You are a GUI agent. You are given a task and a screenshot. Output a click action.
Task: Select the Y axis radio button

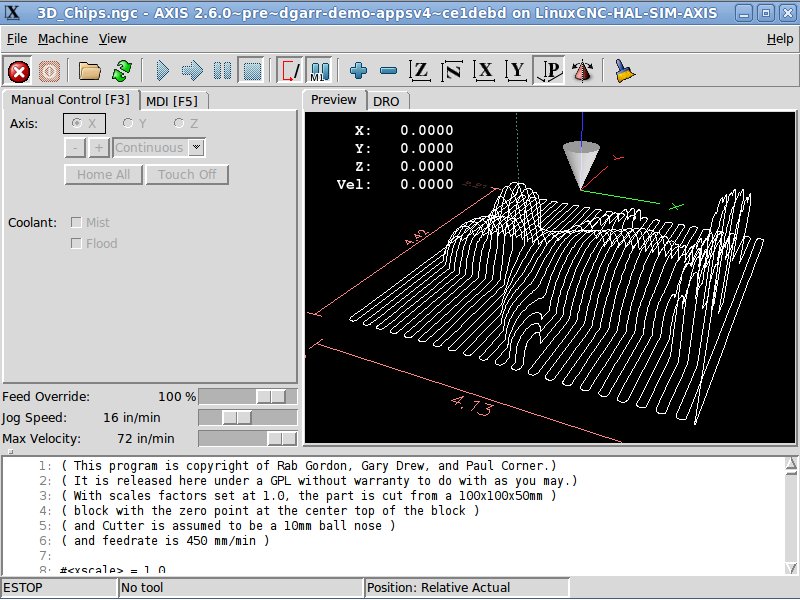click(x=128, y=123)
